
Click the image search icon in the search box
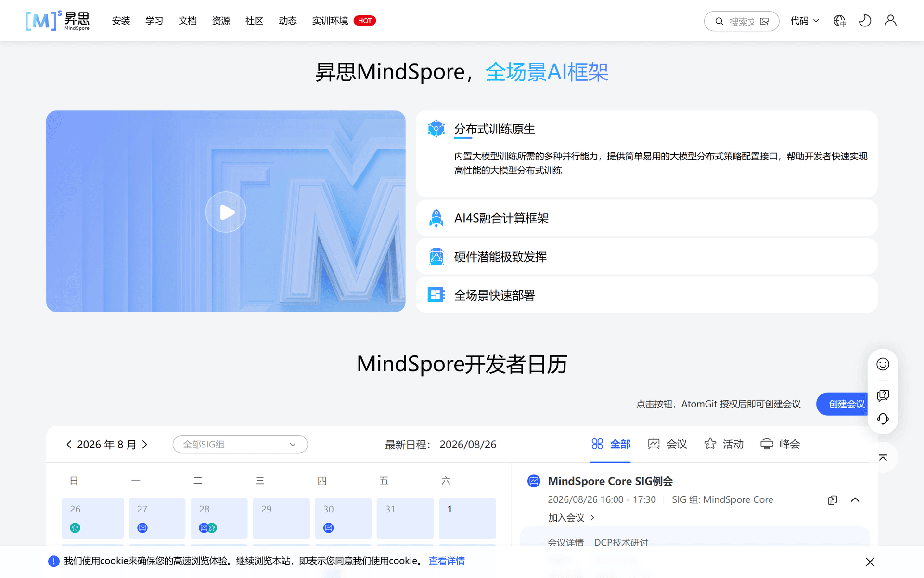(764, 21)
